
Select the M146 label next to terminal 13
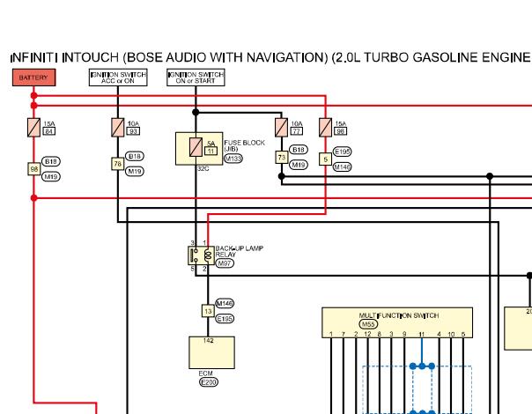click(225, 303)
